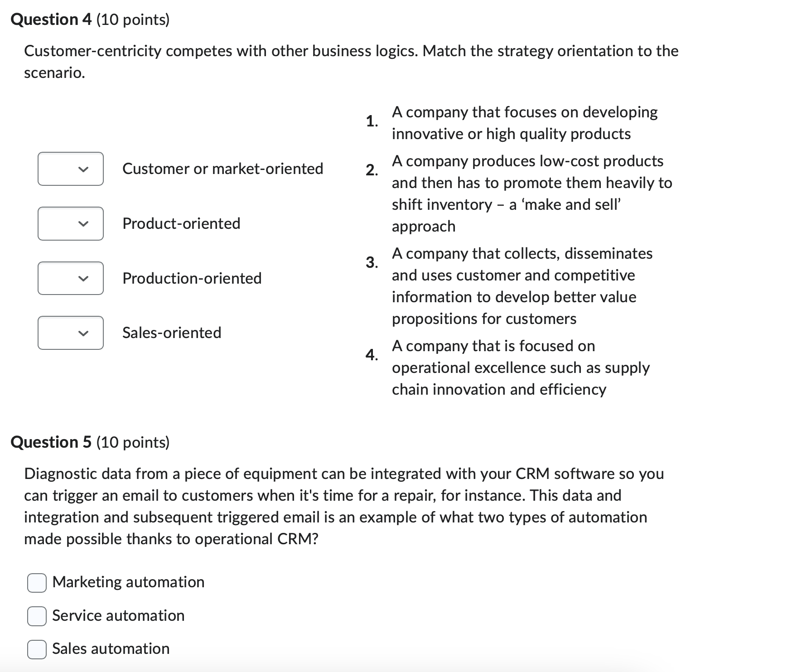Viewport: 807px width, 672px height.
Task: Check the Marketing automation checkbox
Action: pos(36,584)
